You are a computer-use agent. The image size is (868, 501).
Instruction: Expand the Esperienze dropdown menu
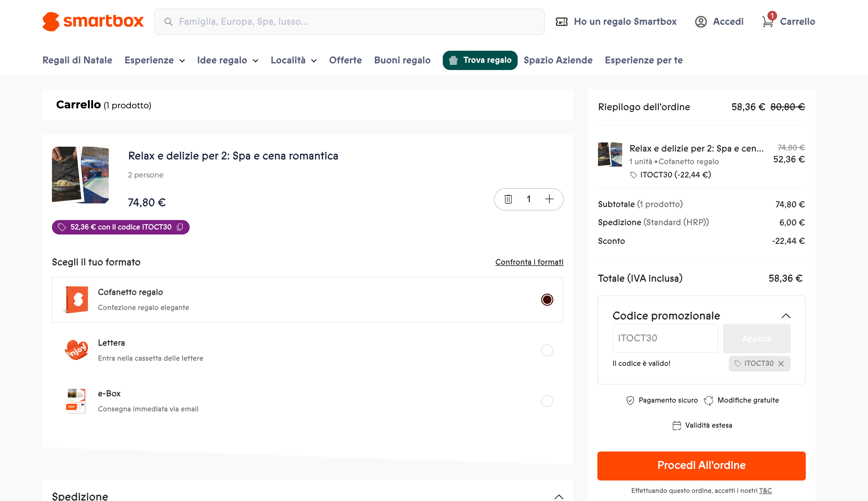155,60
